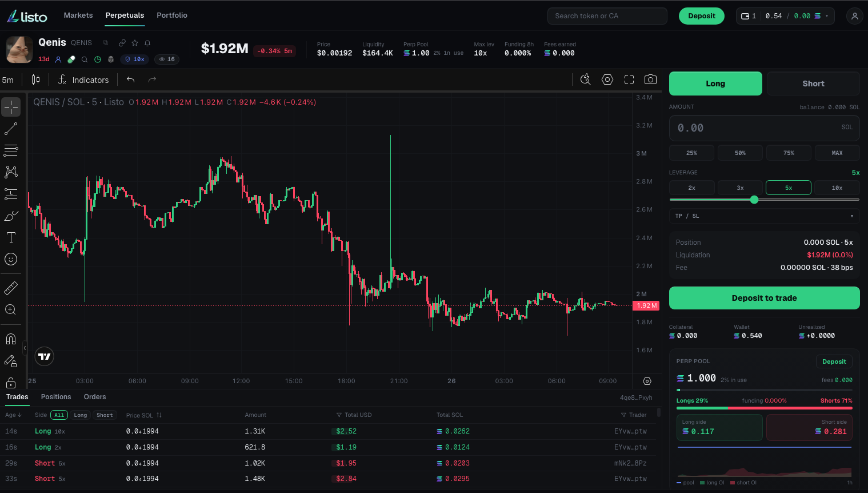Switch to the Positions tab
868x493 pixels.
point(56,397)
